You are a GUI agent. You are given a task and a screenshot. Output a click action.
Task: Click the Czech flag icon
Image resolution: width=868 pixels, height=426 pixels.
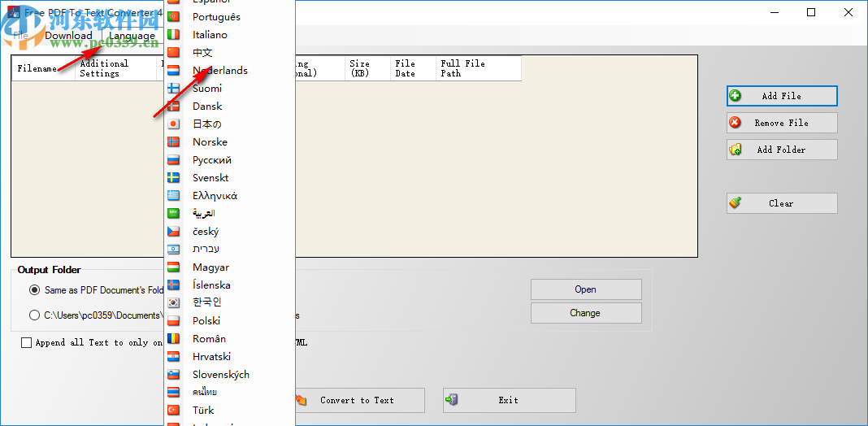click(x=173, y=232)
